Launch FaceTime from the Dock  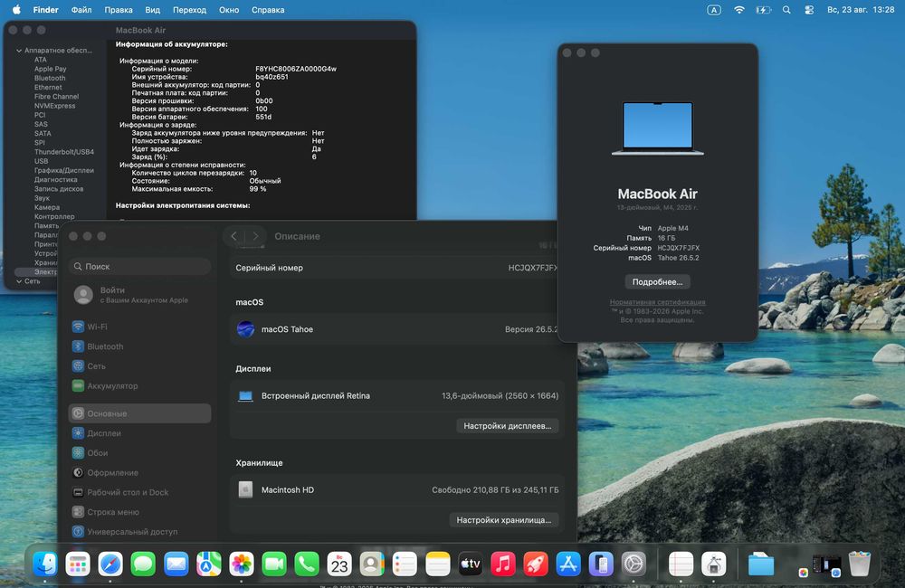pos(274,564)
